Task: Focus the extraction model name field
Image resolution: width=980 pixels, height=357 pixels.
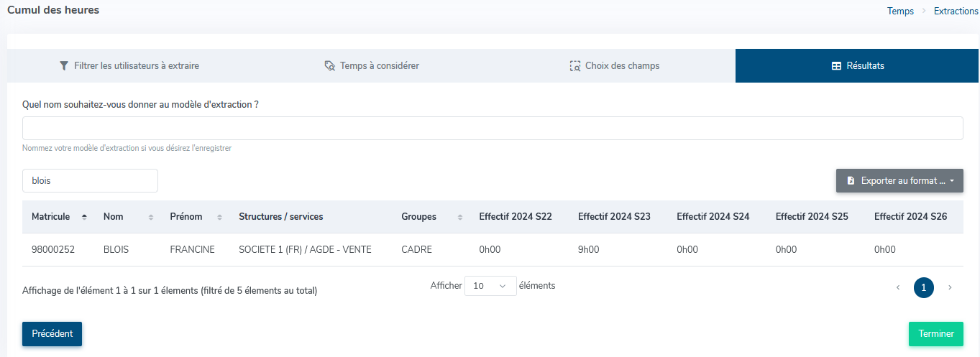Action: [x=493, y=129]
